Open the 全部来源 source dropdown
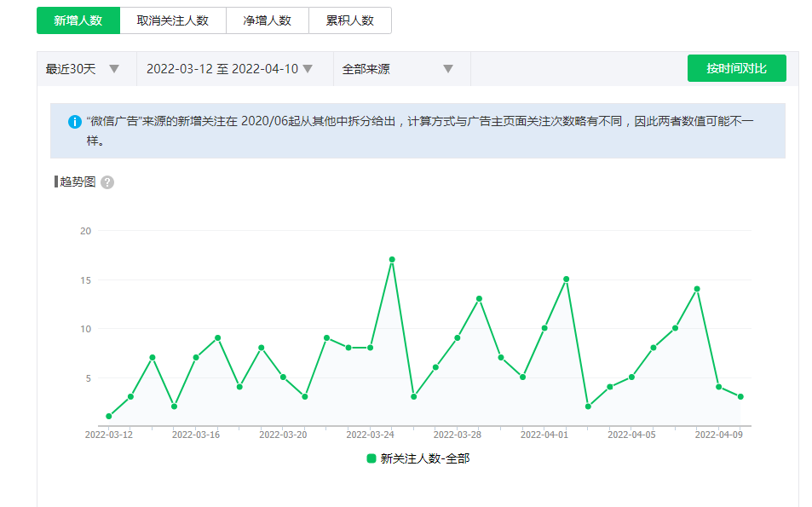 click(x=398, y=69)
